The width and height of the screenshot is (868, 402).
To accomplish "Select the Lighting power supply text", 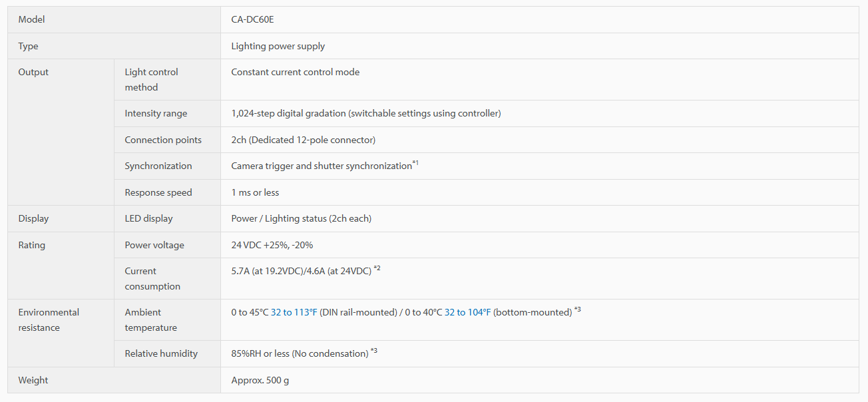I will pyautogui.click(x=278, y=46).
